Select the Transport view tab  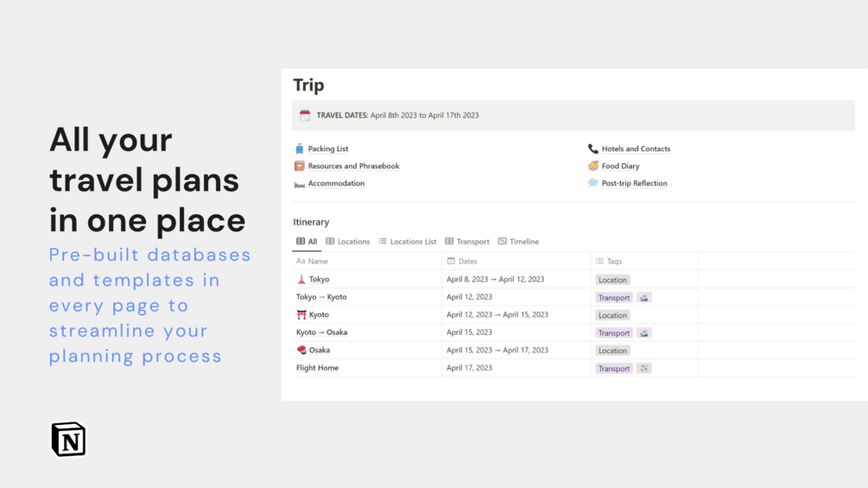tap(467, 242)
